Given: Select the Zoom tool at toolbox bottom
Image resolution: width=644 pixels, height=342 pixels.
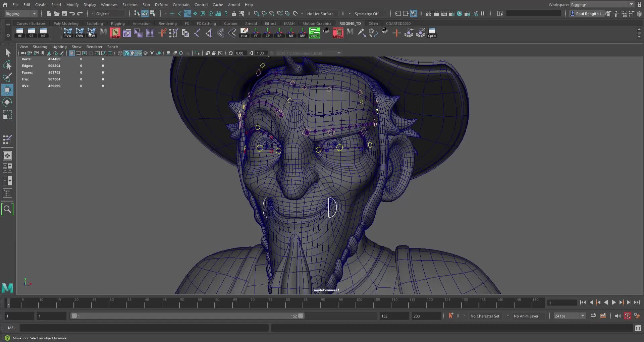Looking at the screenshot, I should click(x=7, y=209).
